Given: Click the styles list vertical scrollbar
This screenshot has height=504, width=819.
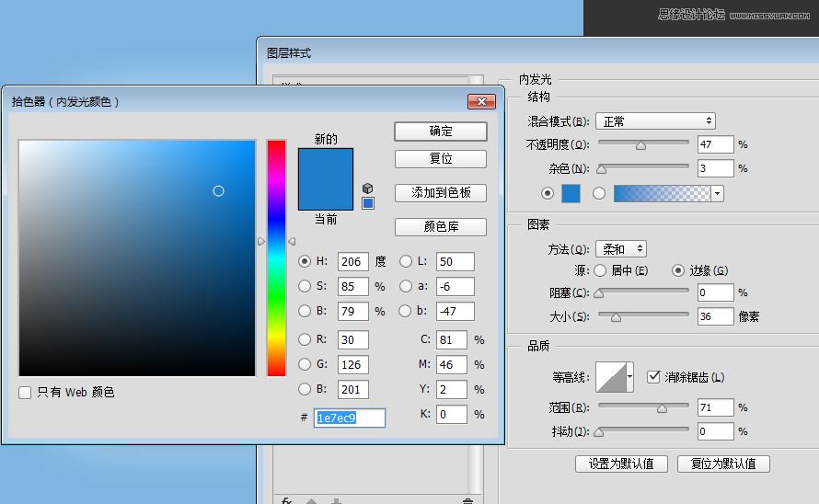Looking at the screenshot, I should (x=476, y=469).
